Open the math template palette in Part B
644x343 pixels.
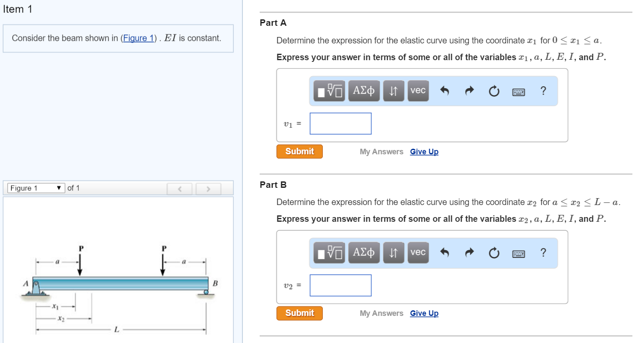329,253
